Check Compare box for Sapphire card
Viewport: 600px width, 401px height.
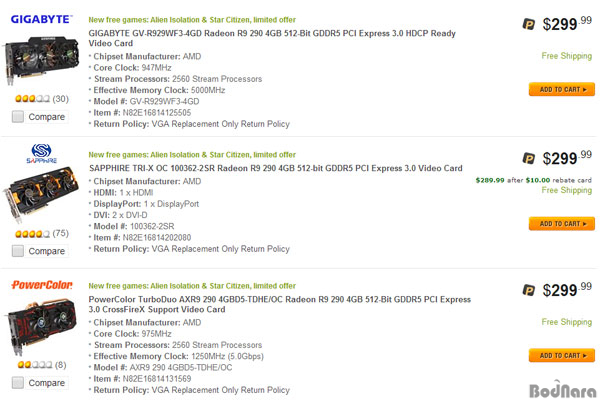click(18, 251)
